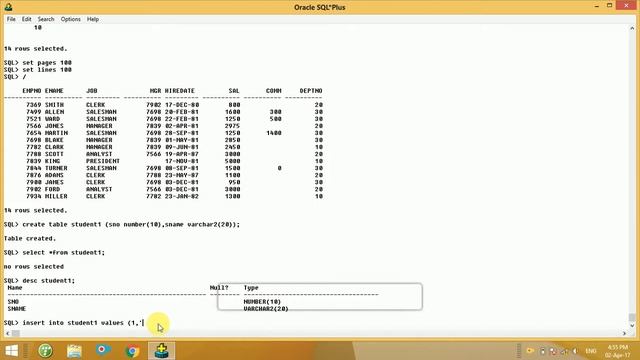
Task: Click the PRESIDENT job value
Action: (x=103, y=161)
